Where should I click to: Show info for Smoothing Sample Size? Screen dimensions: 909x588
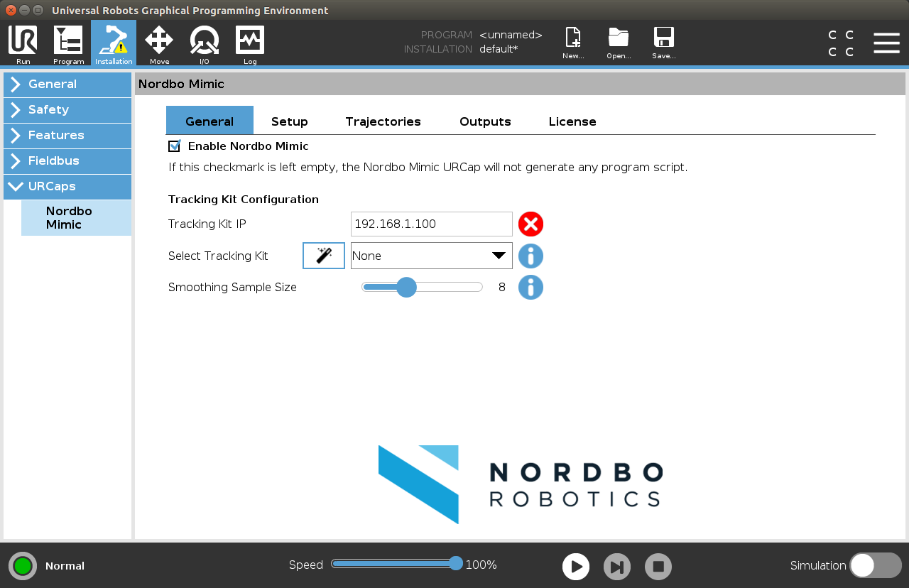pyautogui.click(x=530, y=287)
